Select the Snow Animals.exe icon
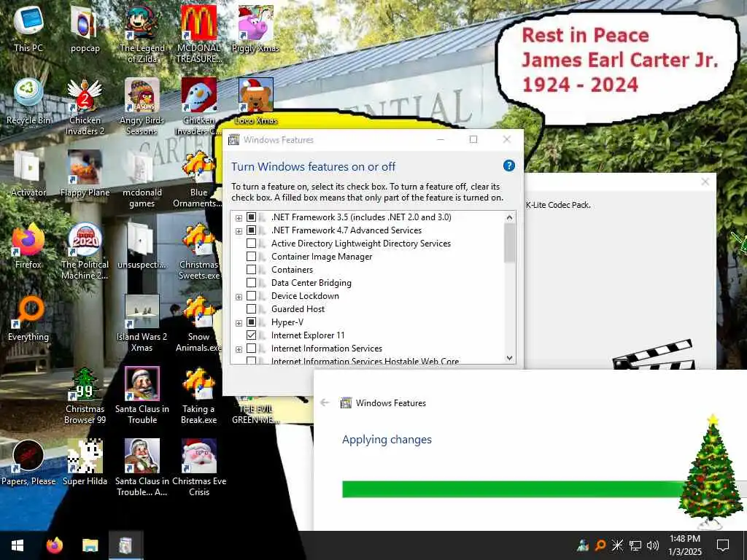This screenshot has width=747, height=560. point(198,324)
